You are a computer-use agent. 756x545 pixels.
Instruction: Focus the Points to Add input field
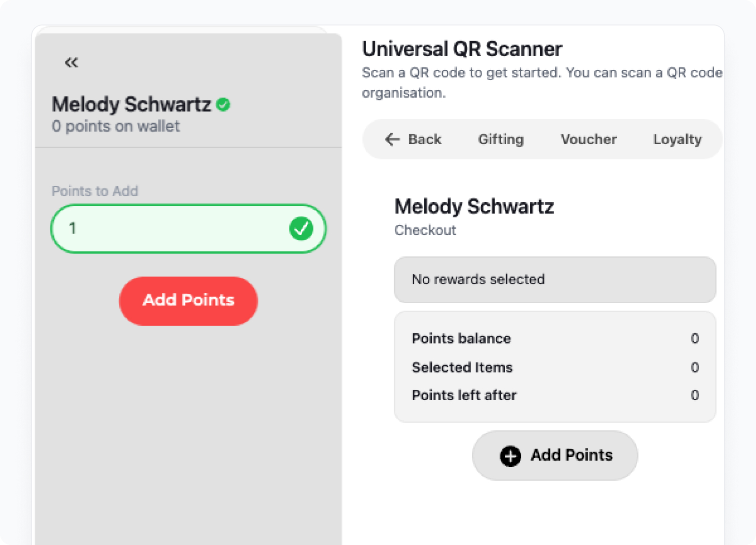coord(189,229)
